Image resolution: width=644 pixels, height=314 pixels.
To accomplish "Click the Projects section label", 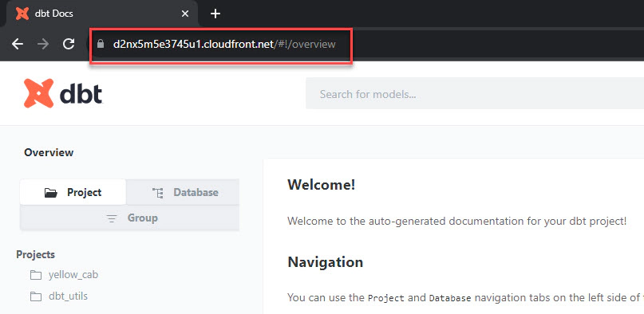I will pyautogui.click(x=35, y=254).
